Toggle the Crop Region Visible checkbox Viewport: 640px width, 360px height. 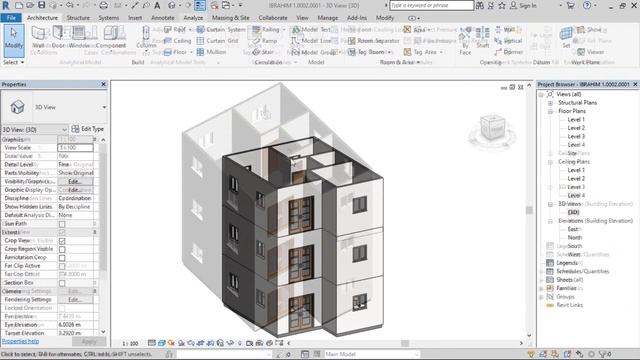[62, 249]
